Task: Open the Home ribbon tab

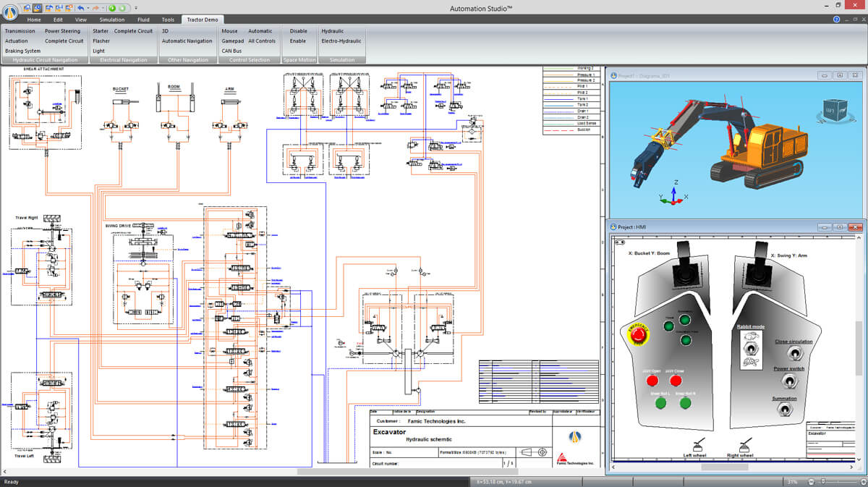Action: pyautogui.click(x=34, y=20)
